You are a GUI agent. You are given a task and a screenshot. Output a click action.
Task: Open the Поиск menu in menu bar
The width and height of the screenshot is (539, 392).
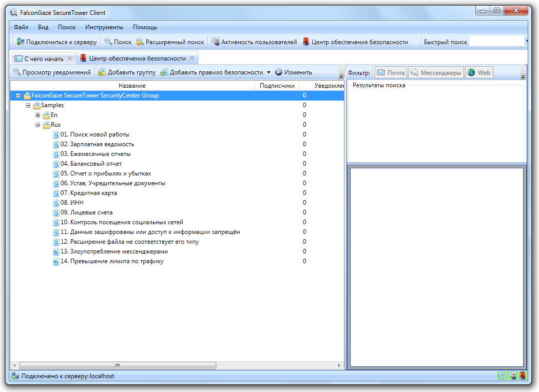67,27
